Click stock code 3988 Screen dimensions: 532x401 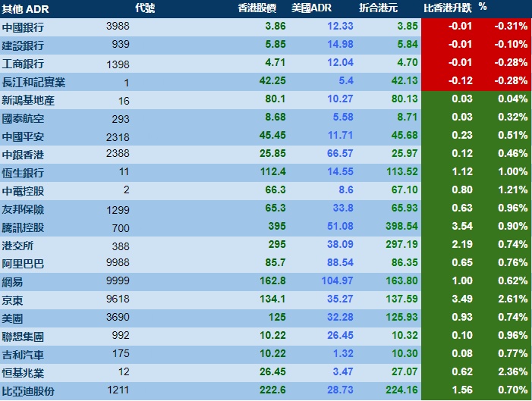coord(118,26)
